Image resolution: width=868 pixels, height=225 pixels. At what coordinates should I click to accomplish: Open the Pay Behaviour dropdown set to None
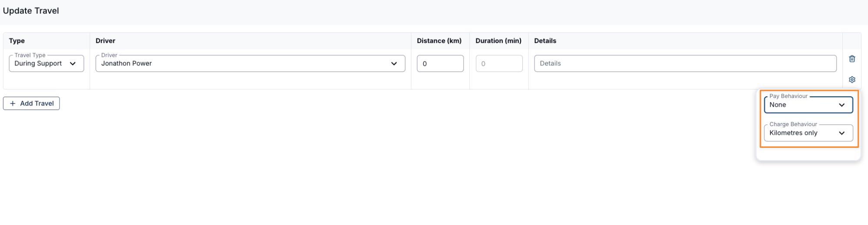(x=802, y=105)
